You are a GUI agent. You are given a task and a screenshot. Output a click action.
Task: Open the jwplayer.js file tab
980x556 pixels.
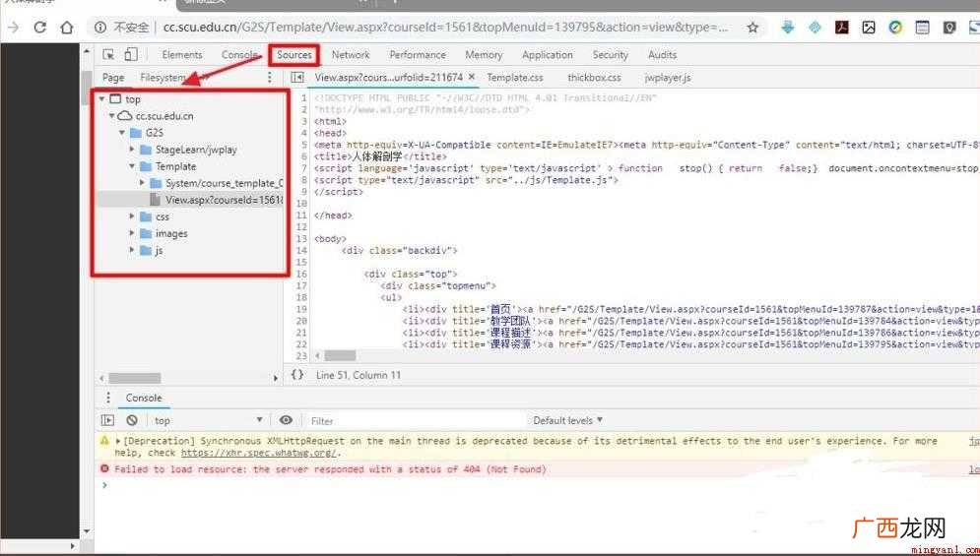(668, 78)
